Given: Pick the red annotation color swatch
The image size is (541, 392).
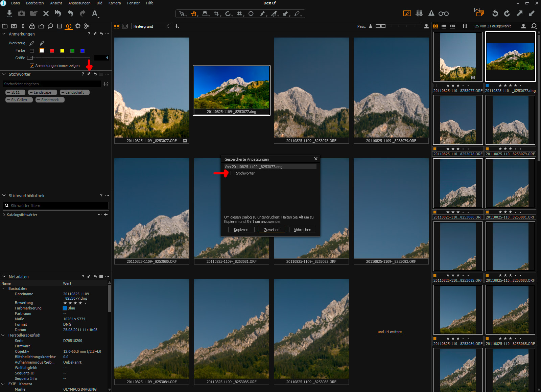Looking at the screenshot, I should (52, 51).
